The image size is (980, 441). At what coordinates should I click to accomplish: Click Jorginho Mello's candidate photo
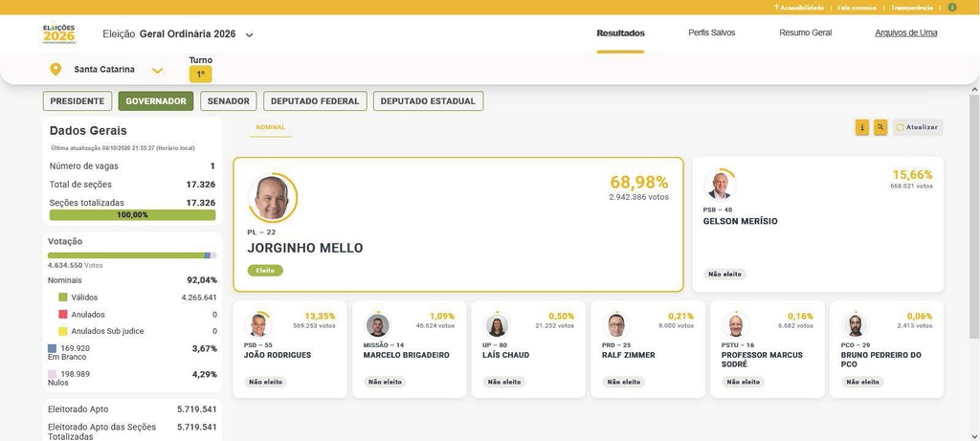(x=272, y=197)
